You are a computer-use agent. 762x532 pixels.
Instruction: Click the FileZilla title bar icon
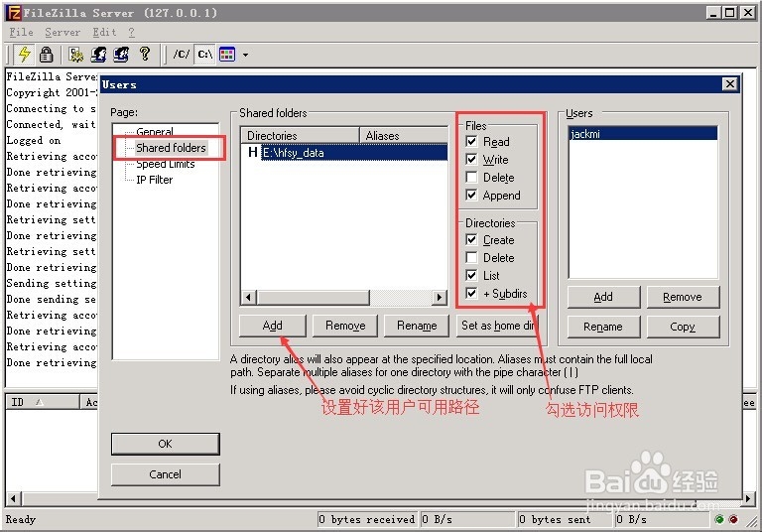(15, 13)
